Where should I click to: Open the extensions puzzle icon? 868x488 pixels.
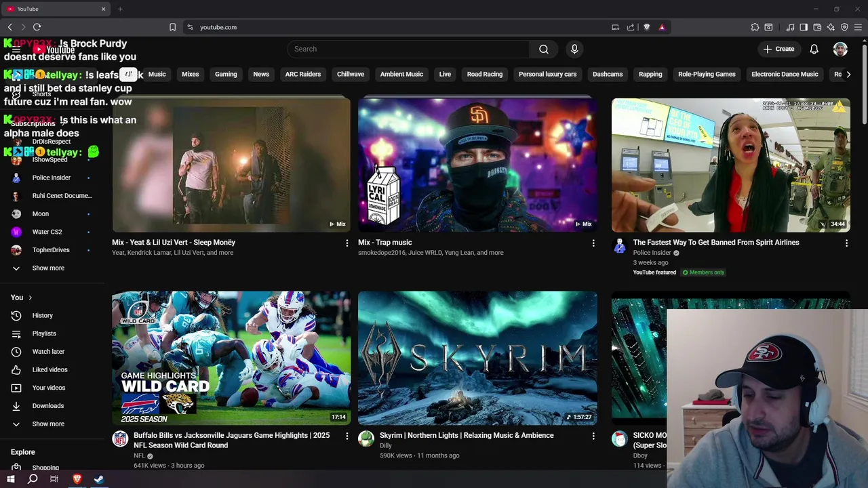pos(755,27)
